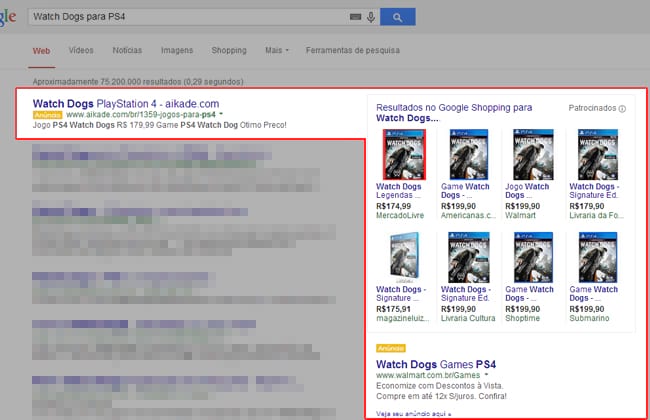
Task: Open Watch Dogs Games PS4 Walmart ad
Action: (x=436, y=364)
